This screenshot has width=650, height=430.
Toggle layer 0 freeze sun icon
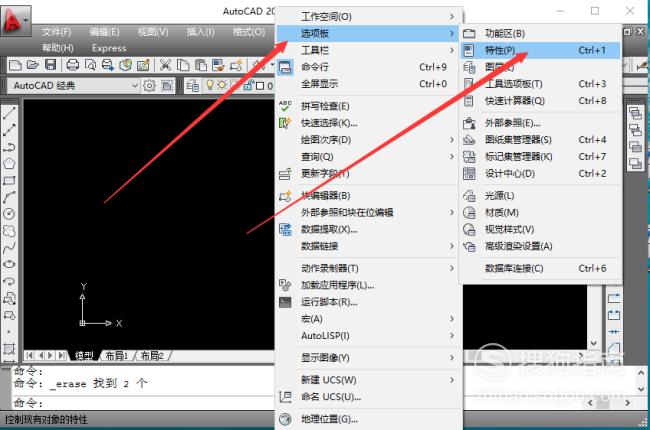(x=222, y=85)
